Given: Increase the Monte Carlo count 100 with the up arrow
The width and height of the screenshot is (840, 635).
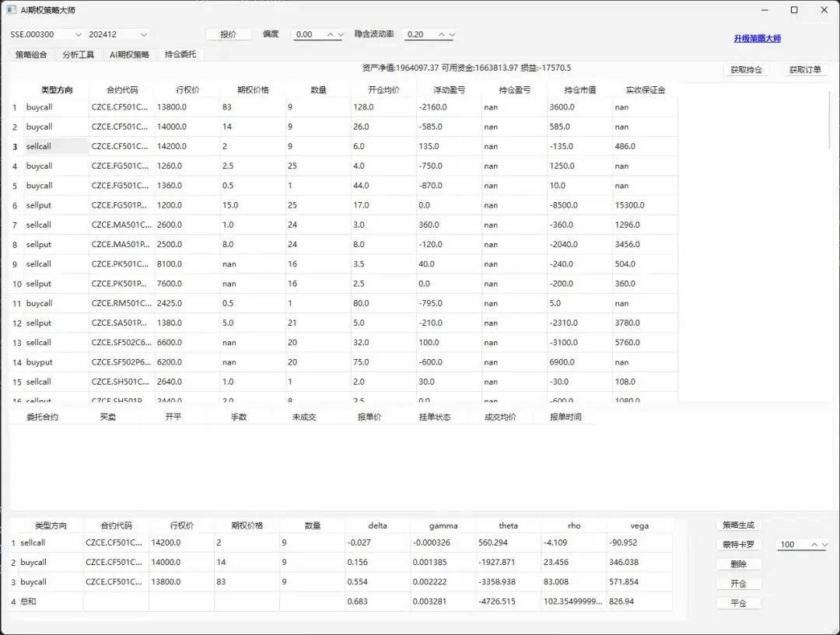Looking at the screenshot, I should tap(814, 545).
